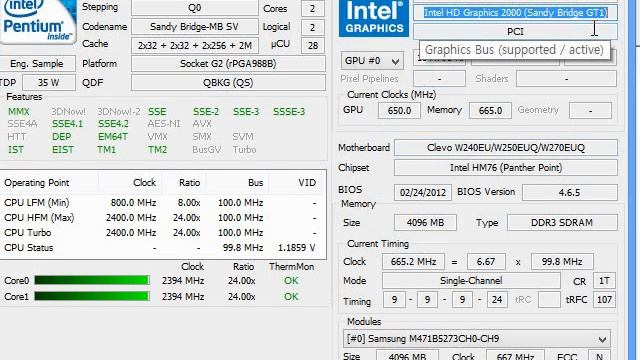Click the Operating Point column header
This screenshot has height=360, width=640.
click(x=37, y=183)
